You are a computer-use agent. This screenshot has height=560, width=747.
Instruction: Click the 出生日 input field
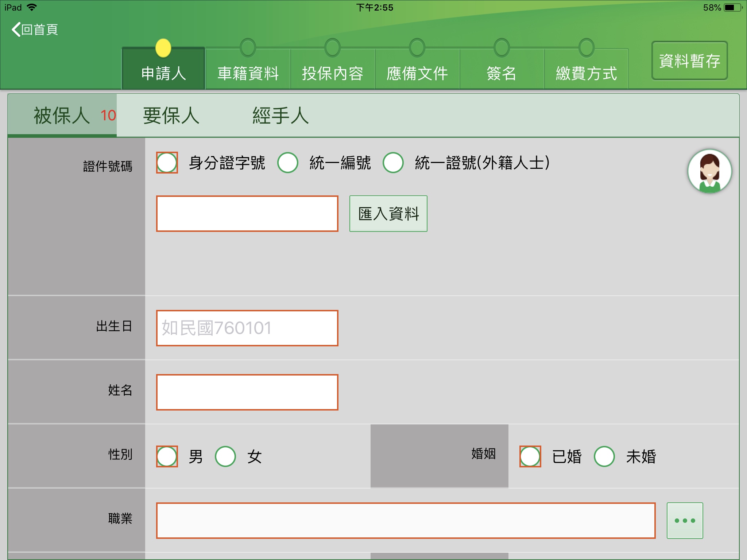(x=247, y=328)
